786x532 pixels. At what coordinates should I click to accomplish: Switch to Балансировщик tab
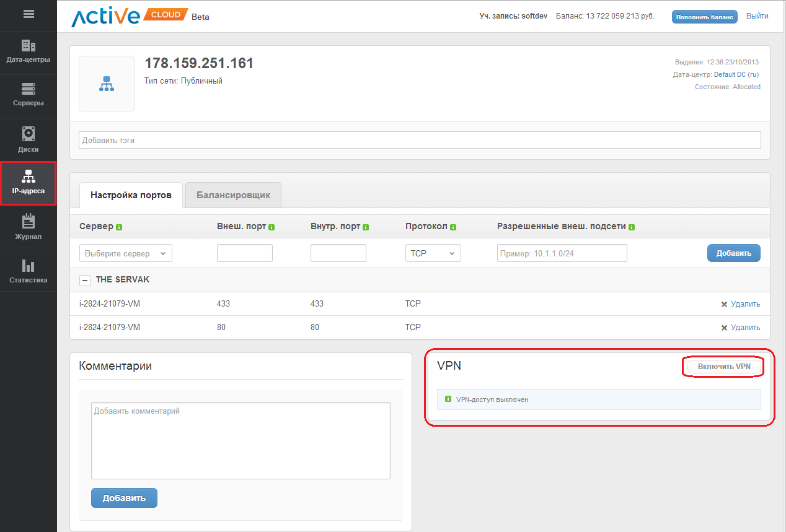tap(233, 195)
